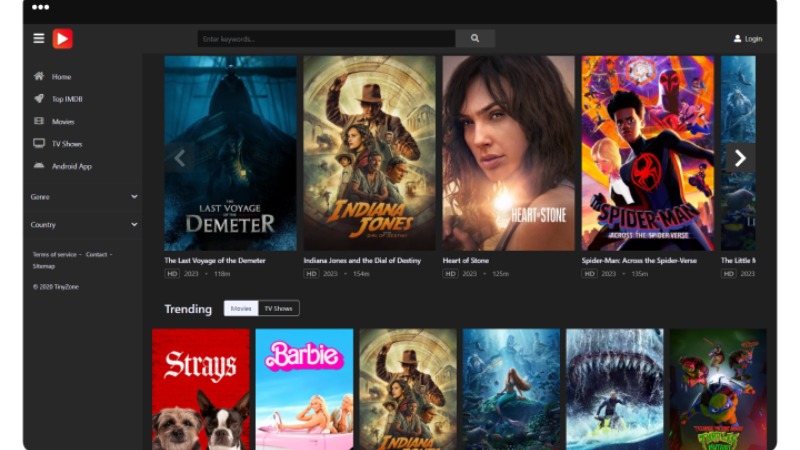Expand the Country dropdown

(x=84, y=224)
